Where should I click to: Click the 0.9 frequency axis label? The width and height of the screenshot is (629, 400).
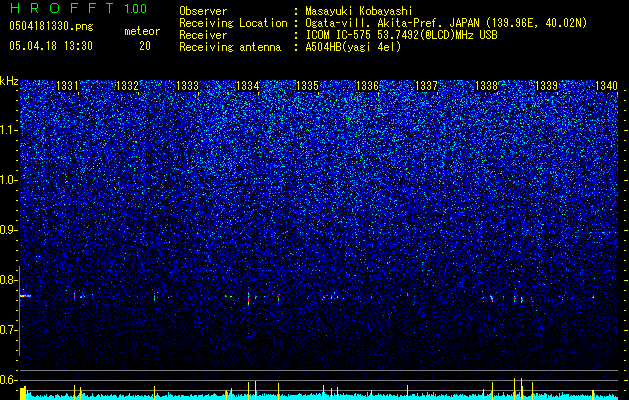9,230
